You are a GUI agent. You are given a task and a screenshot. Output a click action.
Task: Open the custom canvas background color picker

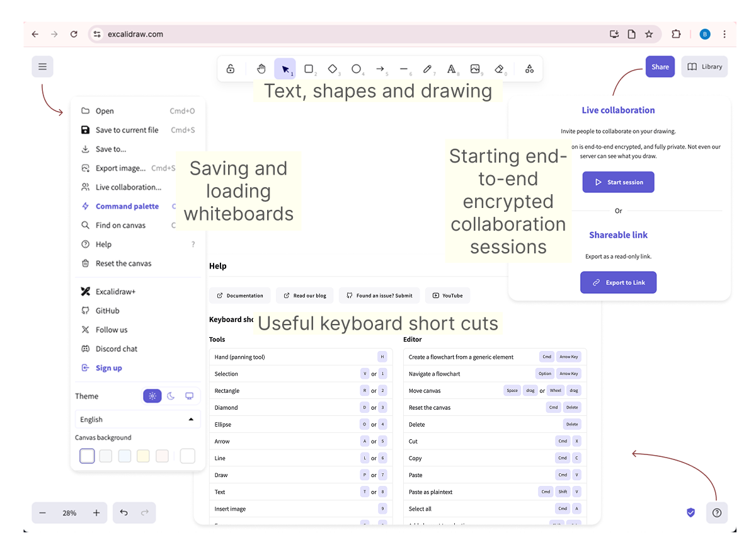pyautogui.click(x=188, y=456)
